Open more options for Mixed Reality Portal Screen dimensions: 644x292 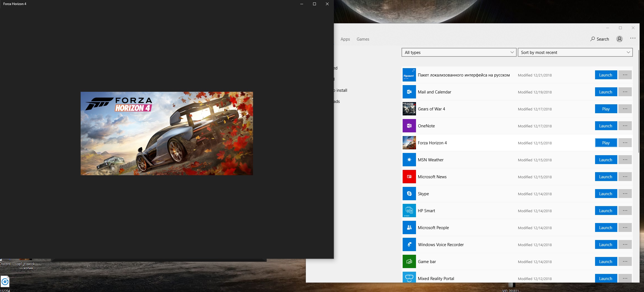click(625, 278)
